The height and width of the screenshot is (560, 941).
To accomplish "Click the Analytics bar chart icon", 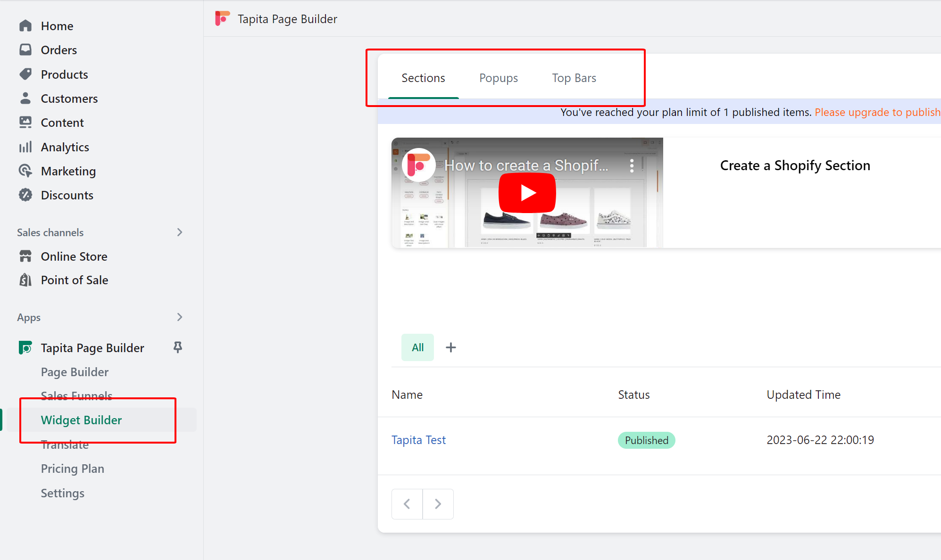I will 25,147.
